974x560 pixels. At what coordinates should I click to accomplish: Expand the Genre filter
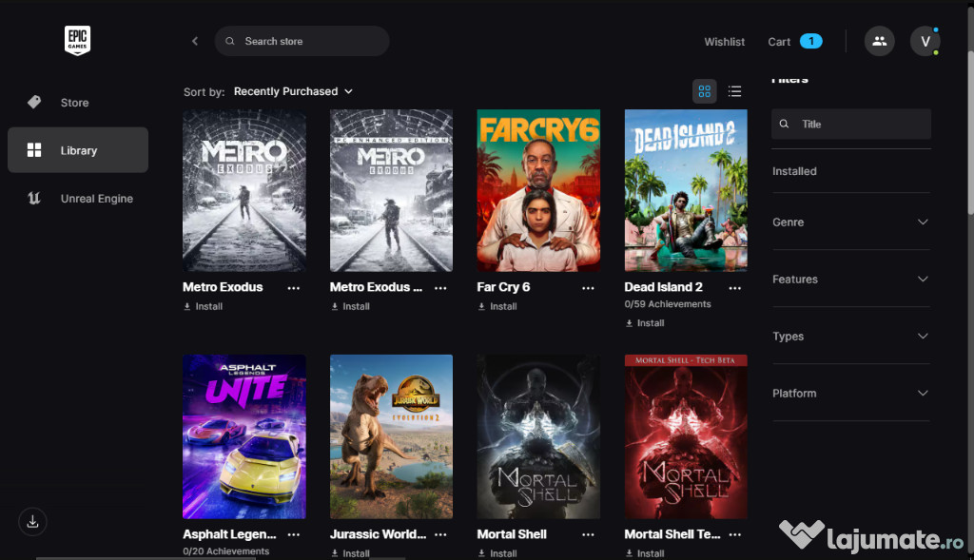pos(851,222)
